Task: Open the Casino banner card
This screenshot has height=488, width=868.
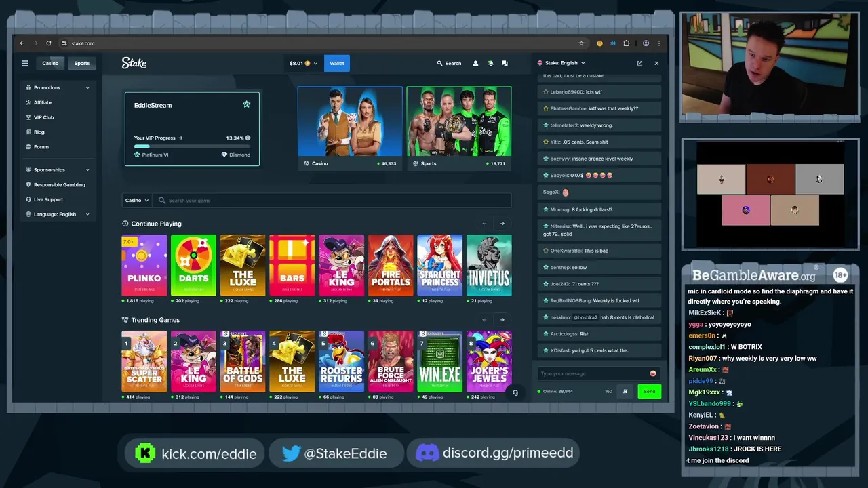Action: [x=350, y=128]
